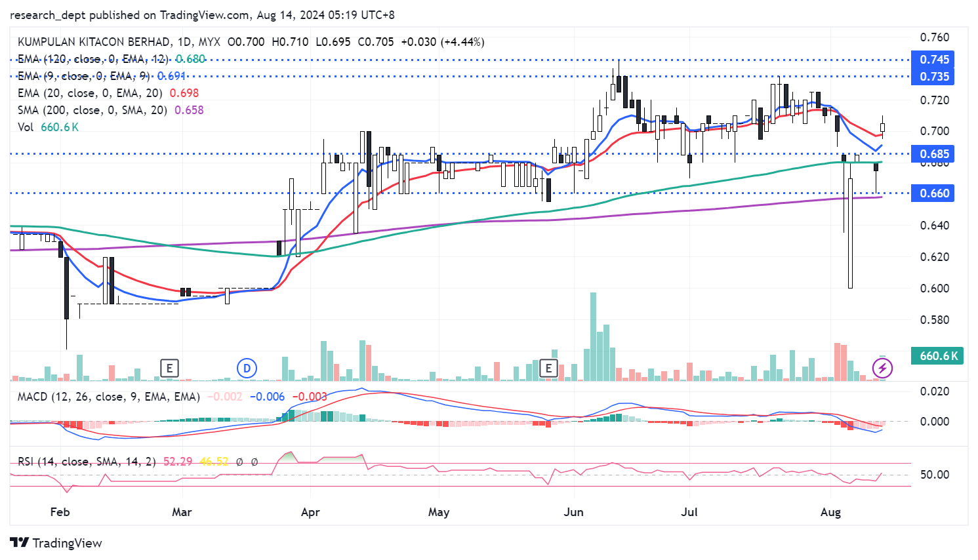
Task: Click the 0.660 horizontal line price tag
Action: pos(933,193)
